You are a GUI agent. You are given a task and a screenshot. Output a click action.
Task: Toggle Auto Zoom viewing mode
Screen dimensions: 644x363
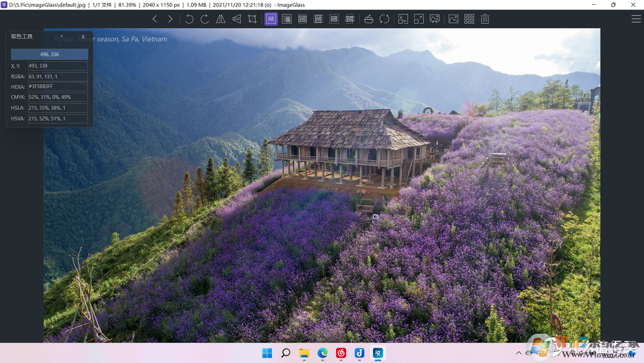pos(271,19)
